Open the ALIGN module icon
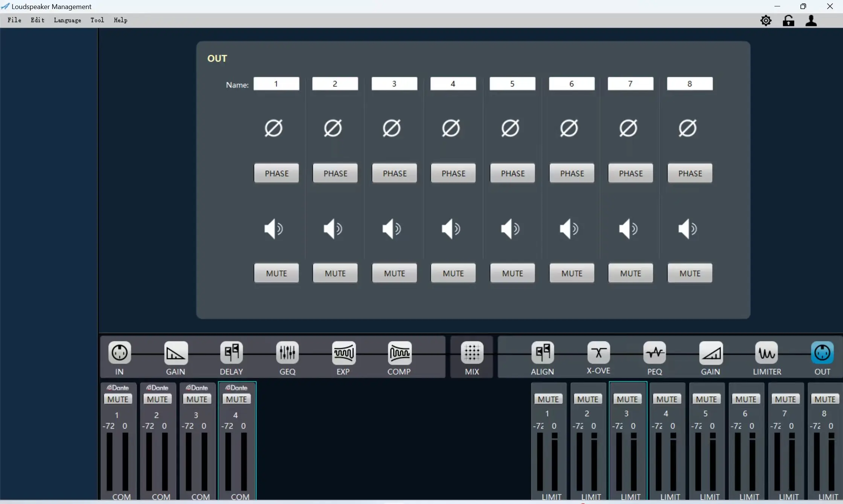Screen dimensions: 843x504 coord(543,353)
